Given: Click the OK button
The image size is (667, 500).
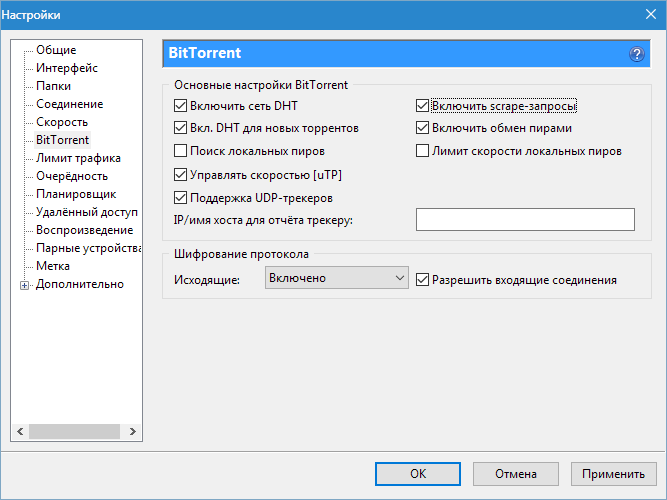Looking at the screenshot, I should click(x=418, y=474).
